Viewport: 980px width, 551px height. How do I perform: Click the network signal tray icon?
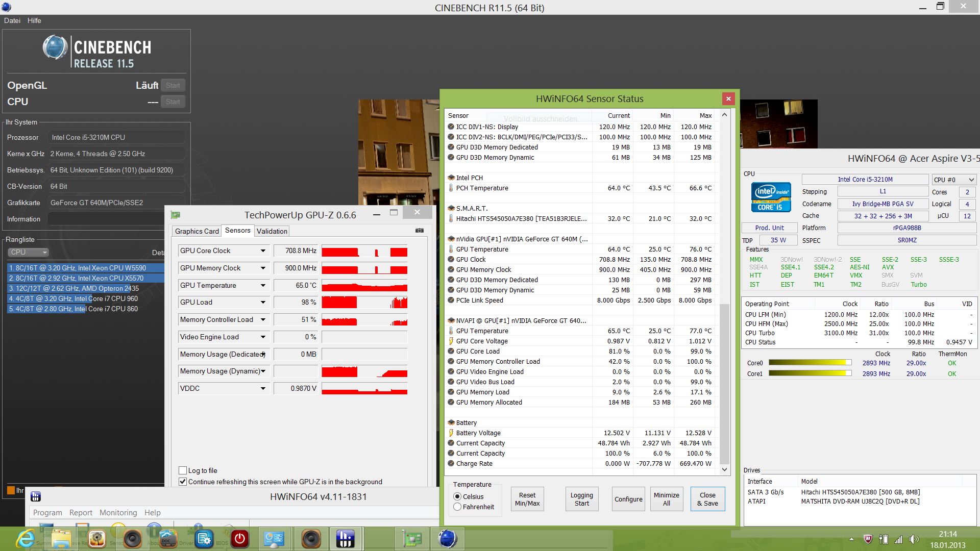(898, 539)
